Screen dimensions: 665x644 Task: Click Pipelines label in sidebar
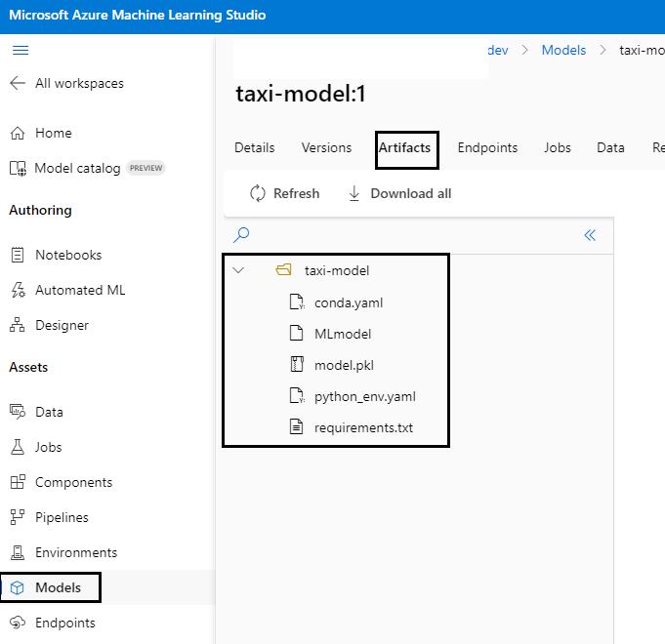(x=62, y=518)
